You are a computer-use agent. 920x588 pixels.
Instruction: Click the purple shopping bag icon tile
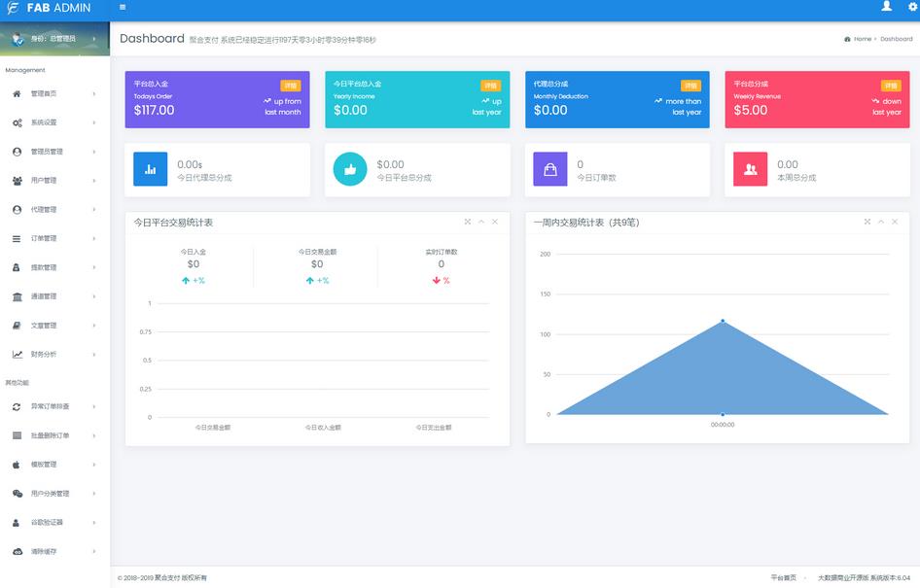click(549, 169)
